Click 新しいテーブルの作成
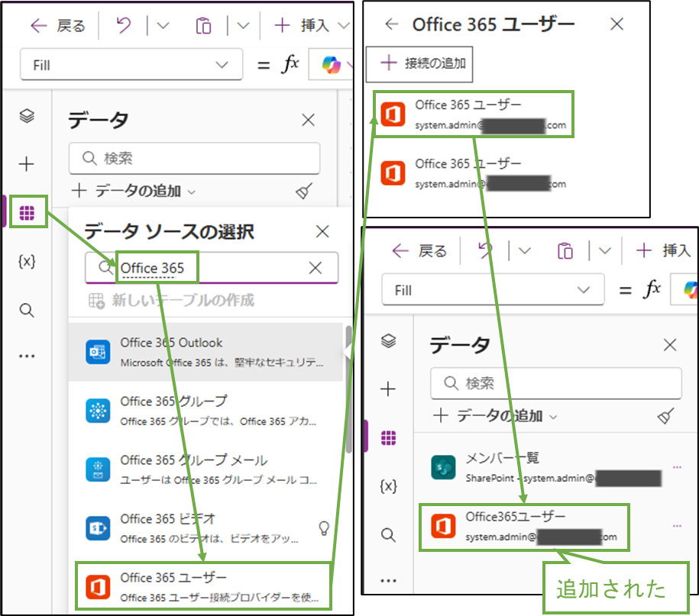 tap(172, 300)
